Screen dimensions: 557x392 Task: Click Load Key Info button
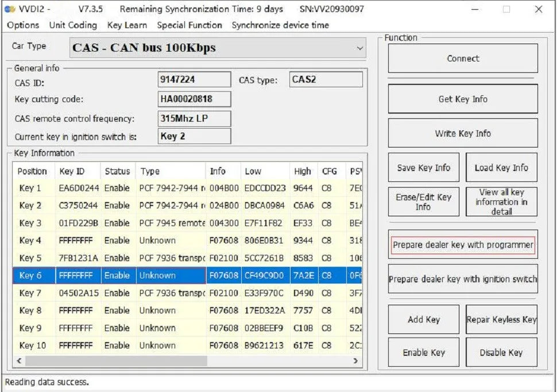tap(501, 168)
